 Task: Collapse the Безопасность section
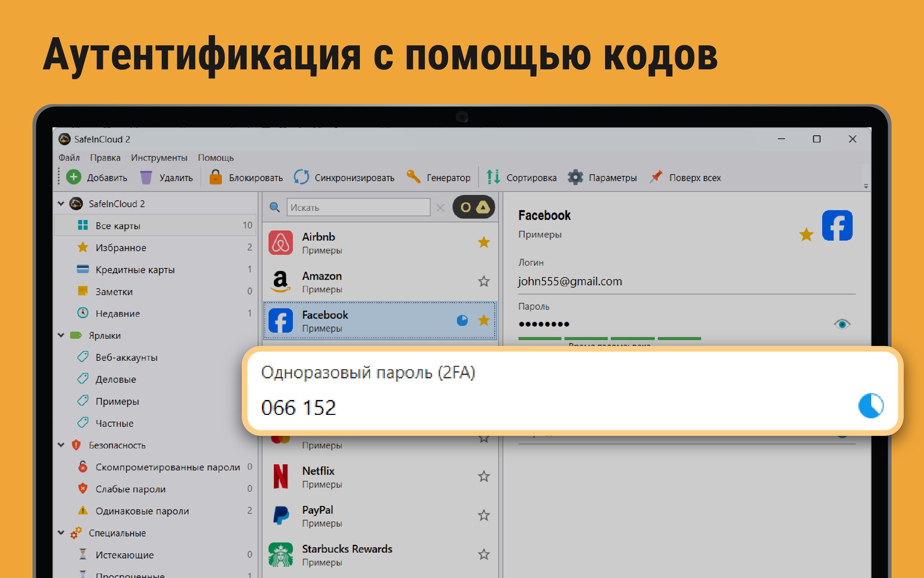(x=61, y=445)
